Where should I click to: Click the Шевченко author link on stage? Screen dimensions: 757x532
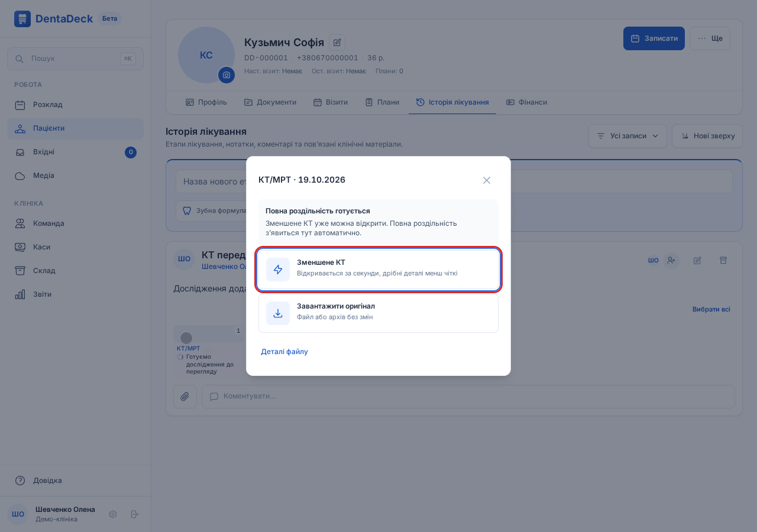click(x=224, y=267)
